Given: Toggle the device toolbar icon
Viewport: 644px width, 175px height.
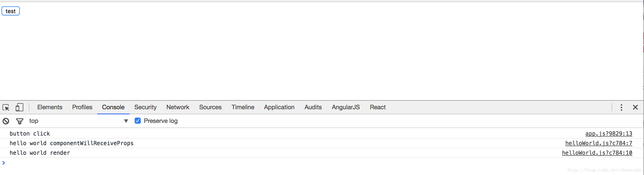Looking at the screenshot, I should pyautogui.click(x=19, y=107).
